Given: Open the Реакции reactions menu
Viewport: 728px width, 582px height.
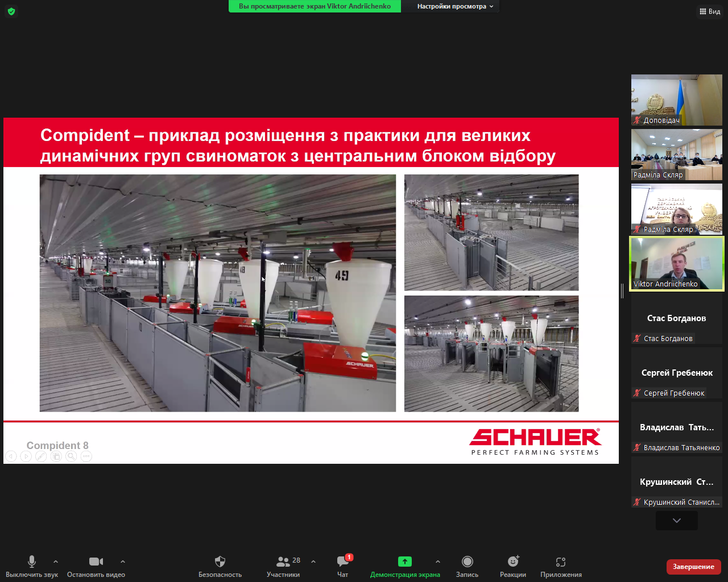Looking at the screenshot, I should [513, 566].
